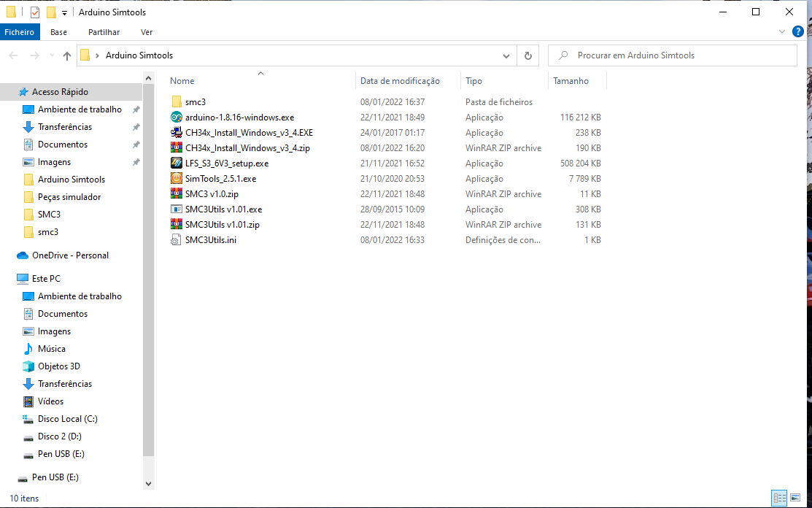The width and height of the screenshot is (812, 508).
Task: Expand the address bar history dropdown
Action: coord(506,56)
